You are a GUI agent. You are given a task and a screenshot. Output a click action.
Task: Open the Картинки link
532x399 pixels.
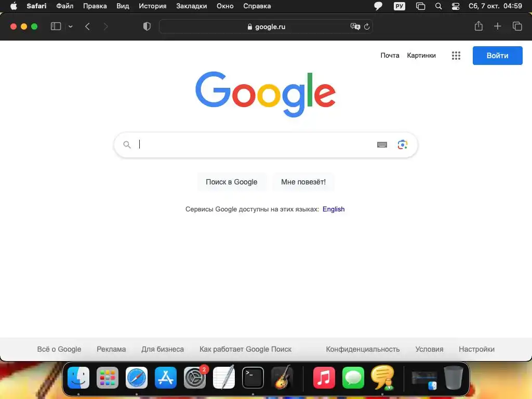pyautogui.click(x=421, y=55)
